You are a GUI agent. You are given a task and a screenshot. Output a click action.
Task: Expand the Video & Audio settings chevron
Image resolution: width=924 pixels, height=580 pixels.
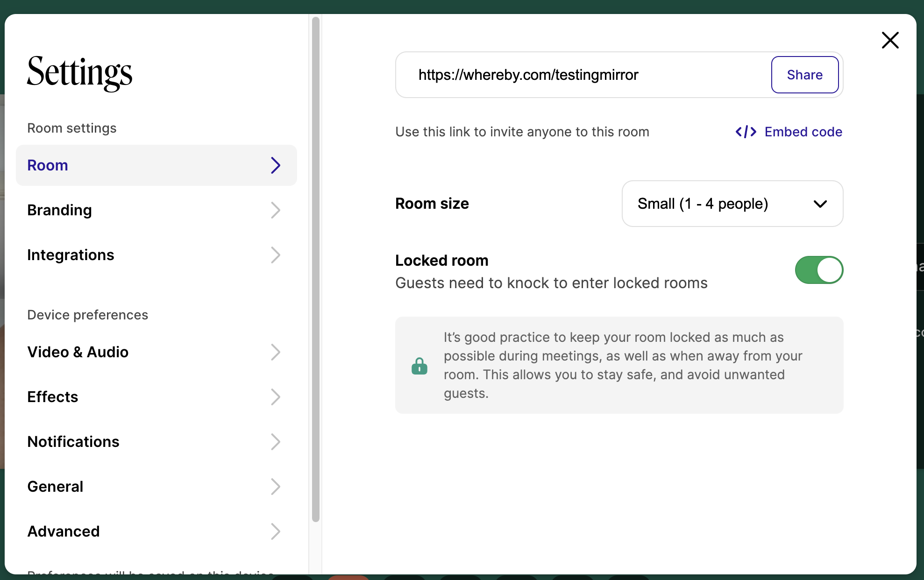tap(276, 352)
